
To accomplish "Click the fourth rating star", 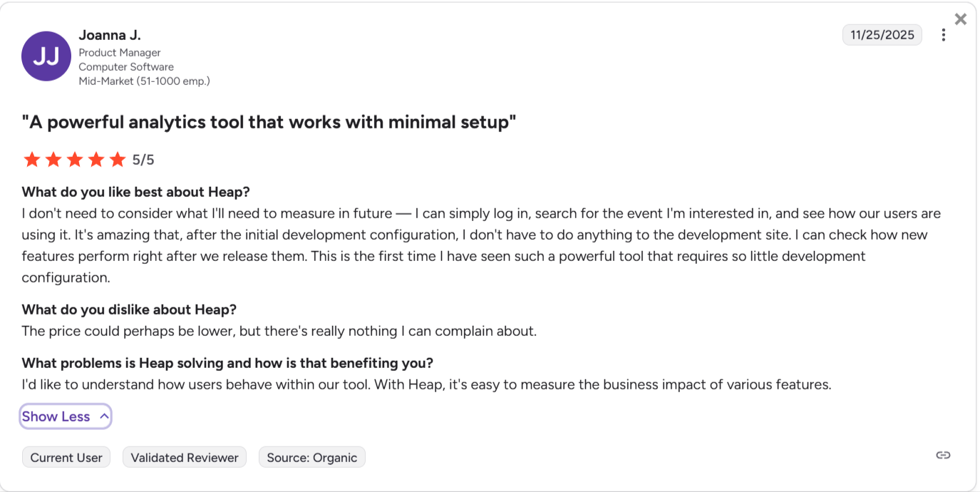I will tap(96, 160).
